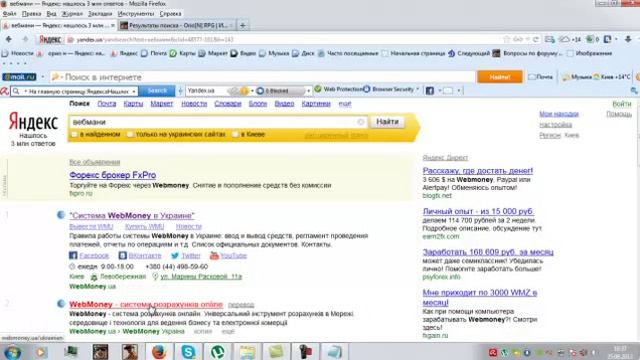Click the Найти button next to Yandex query
Screen dimensions: 640x360
click(x=387, y=122)
